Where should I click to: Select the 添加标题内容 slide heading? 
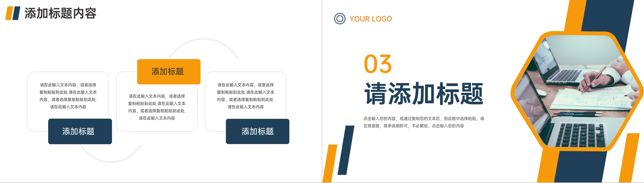(60, 13)
